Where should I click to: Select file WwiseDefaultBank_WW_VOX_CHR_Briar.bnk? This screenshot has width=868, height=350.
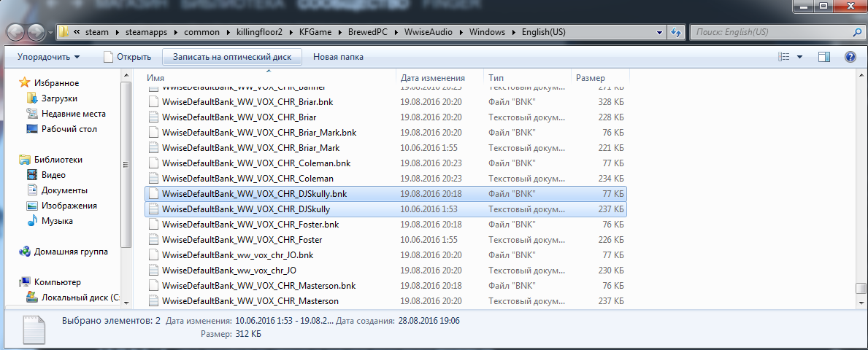(x=386, y=102)
